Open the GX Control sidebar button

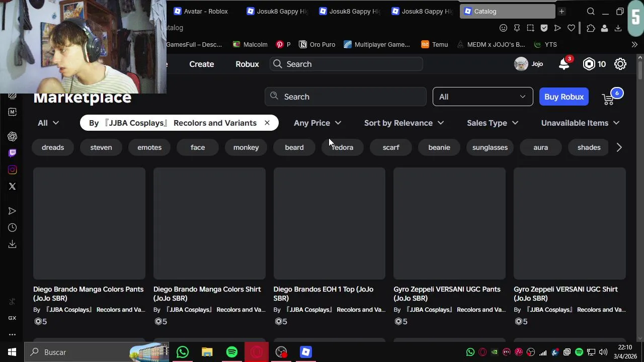point(13,318)
